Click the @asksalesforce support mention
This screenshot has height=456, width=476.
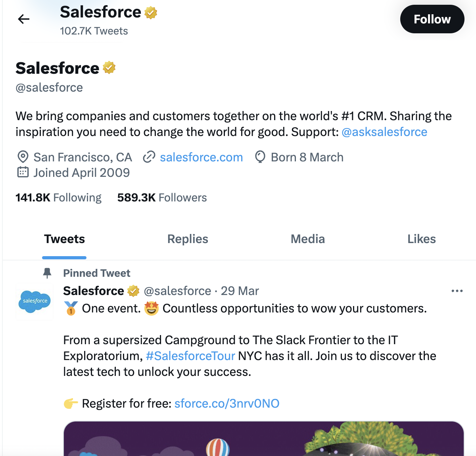[384, 132]
